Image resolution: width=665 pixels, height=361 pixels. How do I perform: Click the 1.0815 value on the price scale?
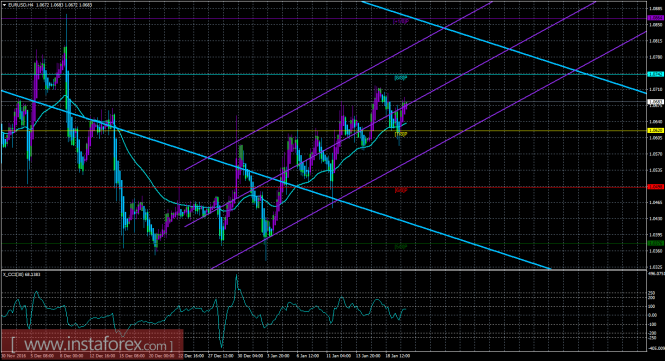tap(655, 41)
